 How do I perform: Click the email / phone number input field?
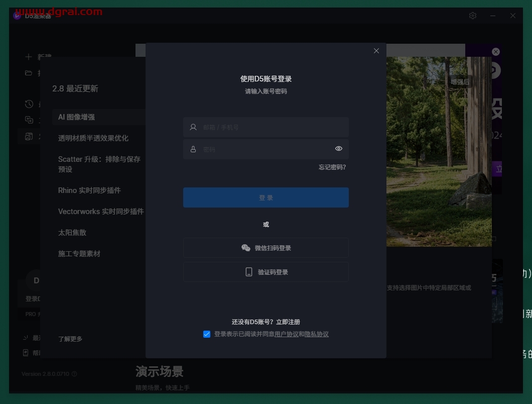point(265,127)
